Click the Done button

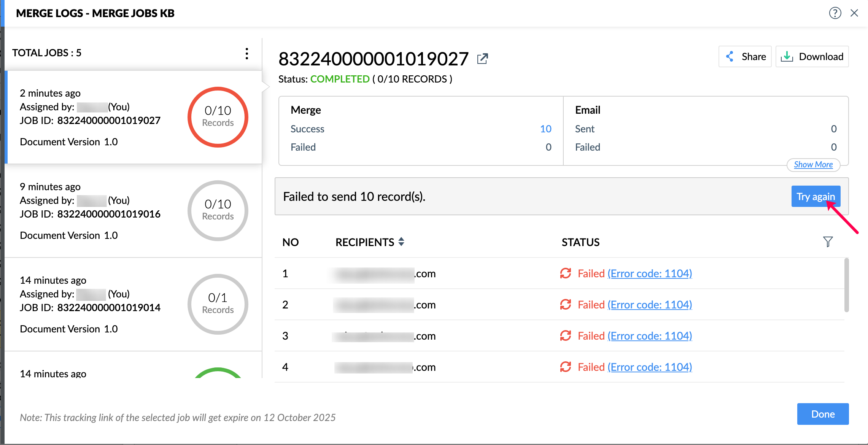pos(823,414)
